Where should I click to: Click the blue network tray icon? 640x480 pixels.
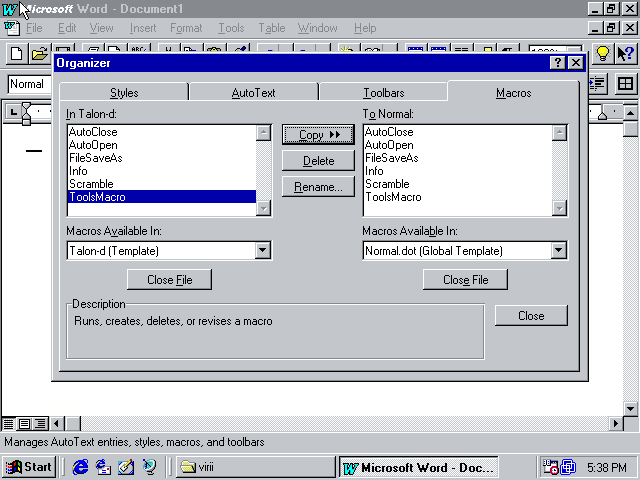coord(568,467)
